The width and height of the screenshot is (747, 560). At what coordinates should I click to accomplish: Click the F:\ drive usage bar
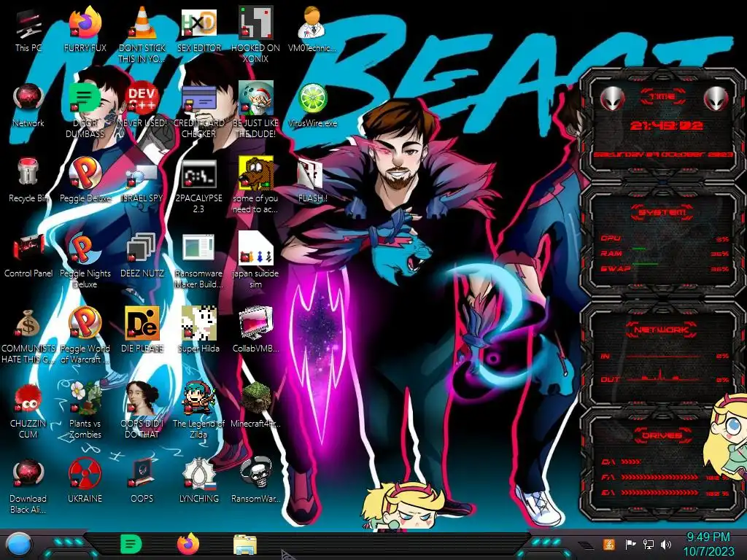[x=661, y=477]
